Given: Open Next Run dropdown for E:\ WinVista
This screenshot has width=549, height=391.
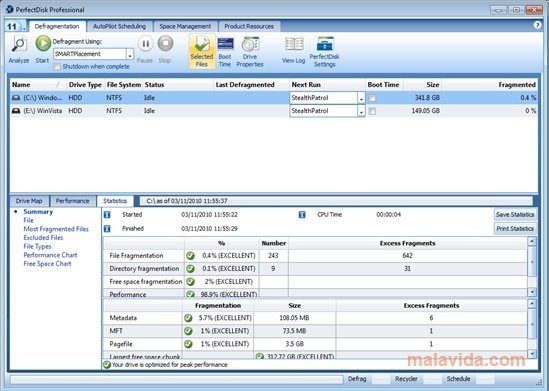Looking at the screenshot, I should point(361,111).
